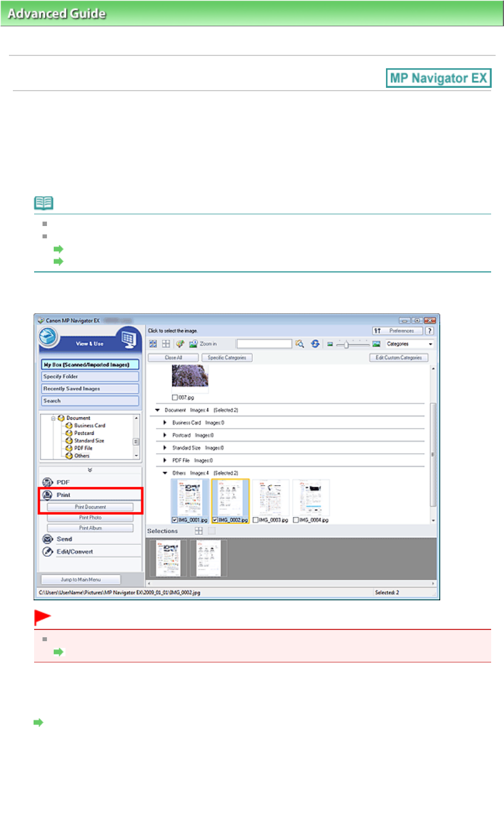504x823 pixels.
Task: Select Standard Size in the folder tree
Action: coord(89,441)
